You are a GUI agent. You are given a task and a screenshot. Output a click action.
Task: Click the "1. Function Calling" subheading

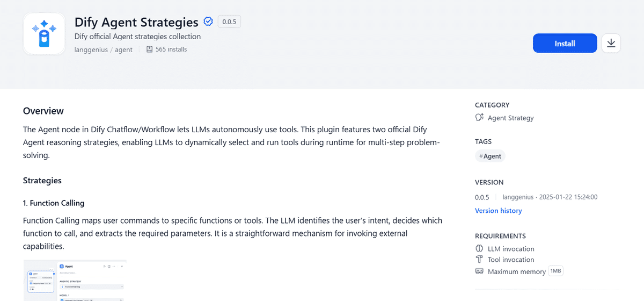click(x=54, y=203)
